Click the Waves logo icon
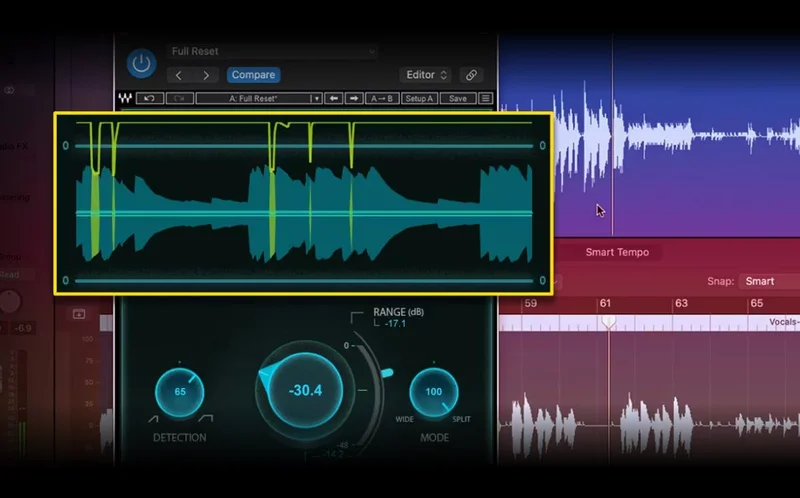Screen dimensions: 800x498 pyautogui.click(x=125, y=98)
